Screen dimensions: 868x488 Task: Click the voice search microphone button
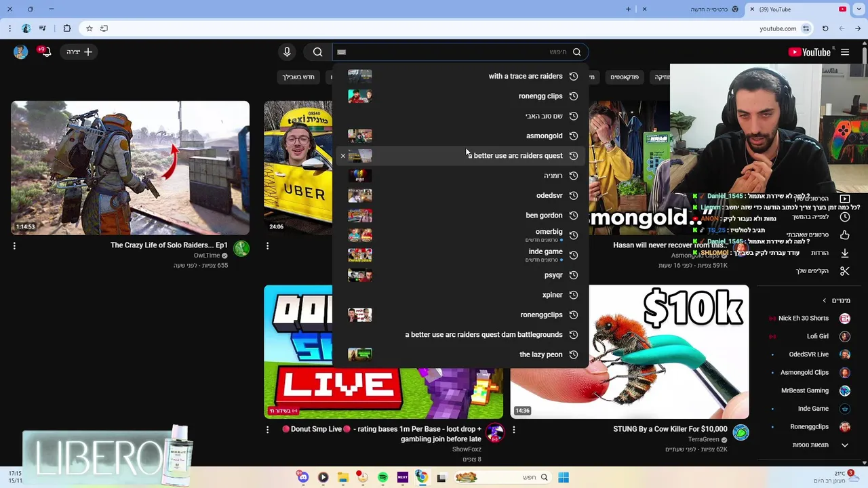(x=287, y=52)
